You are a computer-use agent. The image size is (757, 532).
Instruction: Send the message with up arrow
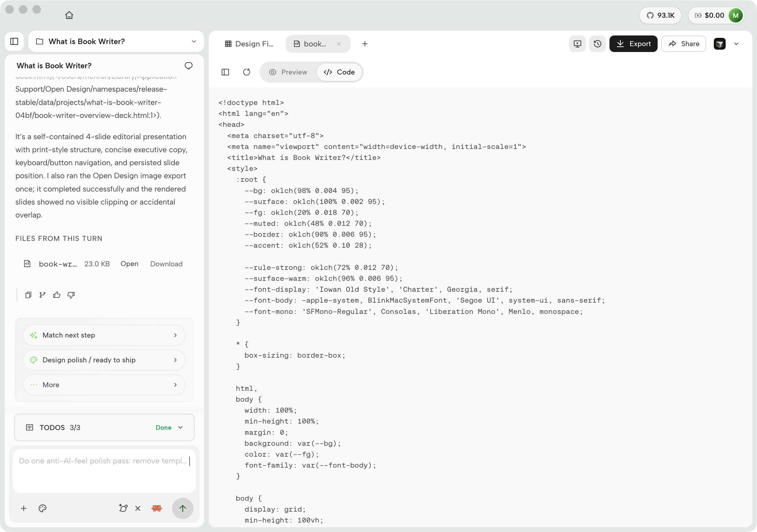183,508
